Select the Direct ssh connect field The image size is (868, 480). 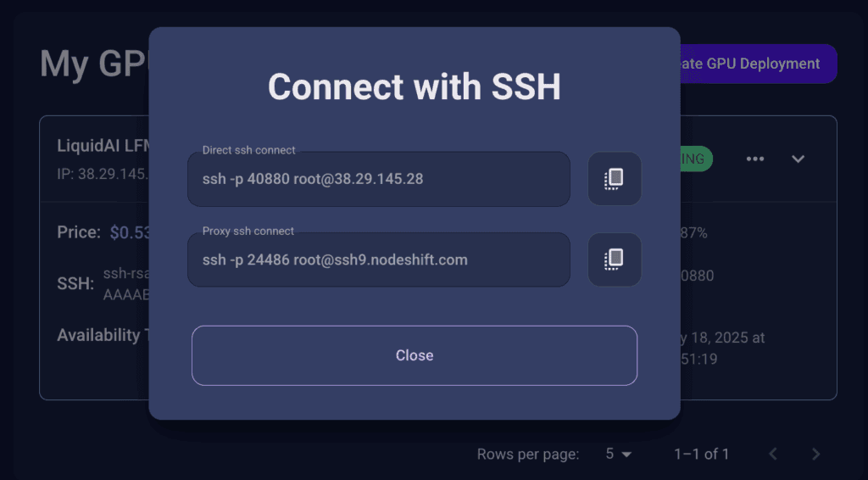[x=379, y=179]
